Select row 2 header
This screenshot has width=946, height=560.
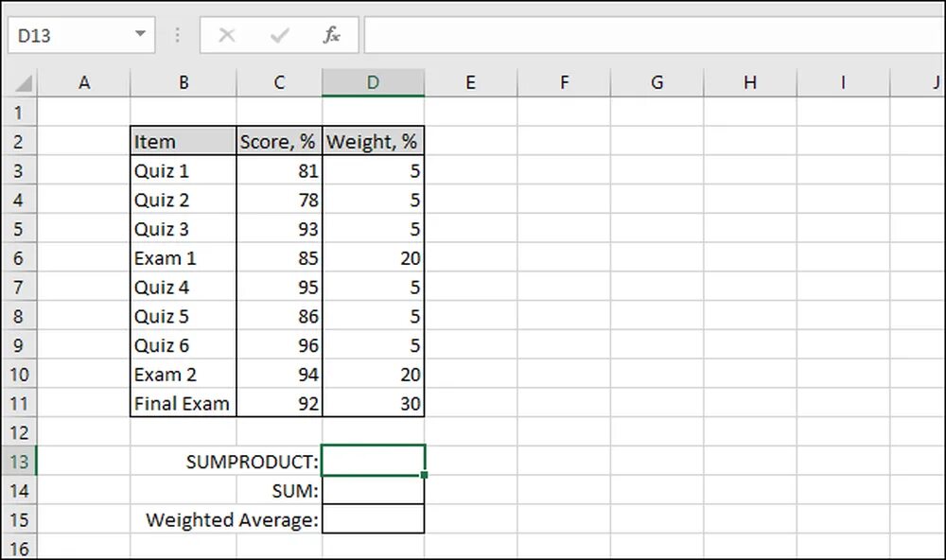pos(19,142)
